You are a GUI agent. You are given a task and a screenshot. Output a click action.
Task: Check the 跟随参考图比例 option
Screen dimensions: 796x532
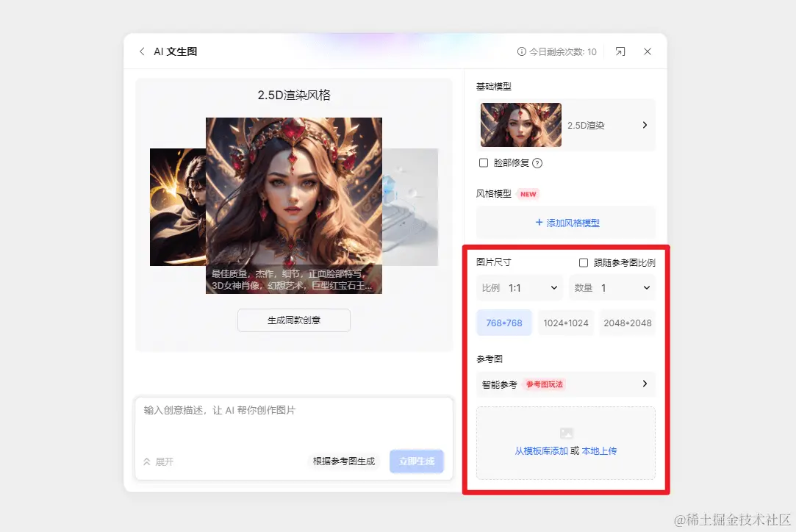click(x=584, y=262)
